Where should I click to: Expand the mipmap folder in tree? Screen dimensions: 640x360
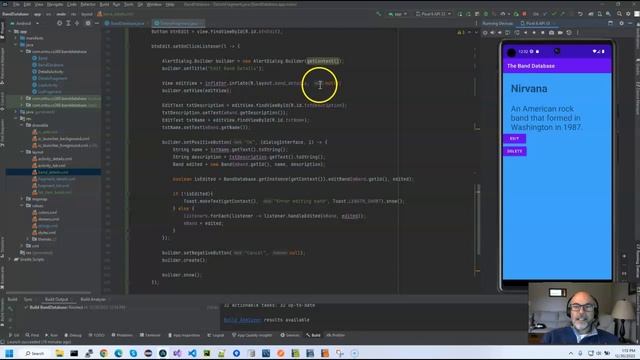[22, 199]
